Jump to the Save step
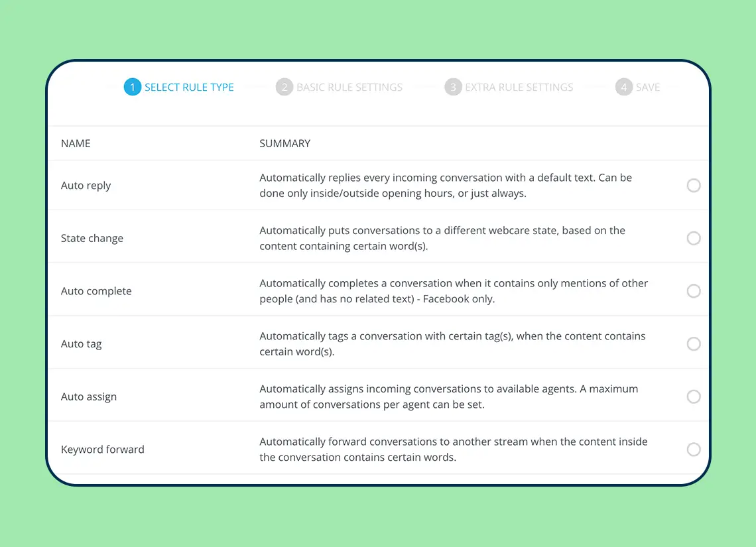 click(647, 87)
